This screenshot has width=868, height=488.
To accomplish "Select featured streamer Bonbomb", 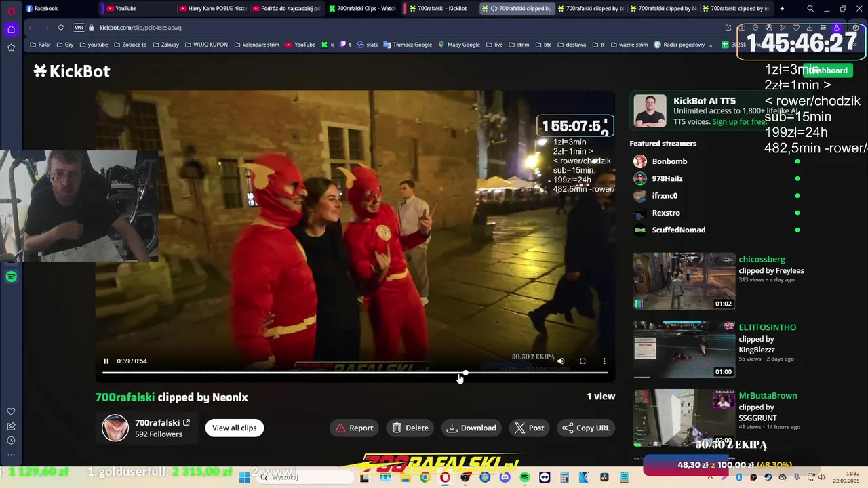I will [x=669, y=161].
